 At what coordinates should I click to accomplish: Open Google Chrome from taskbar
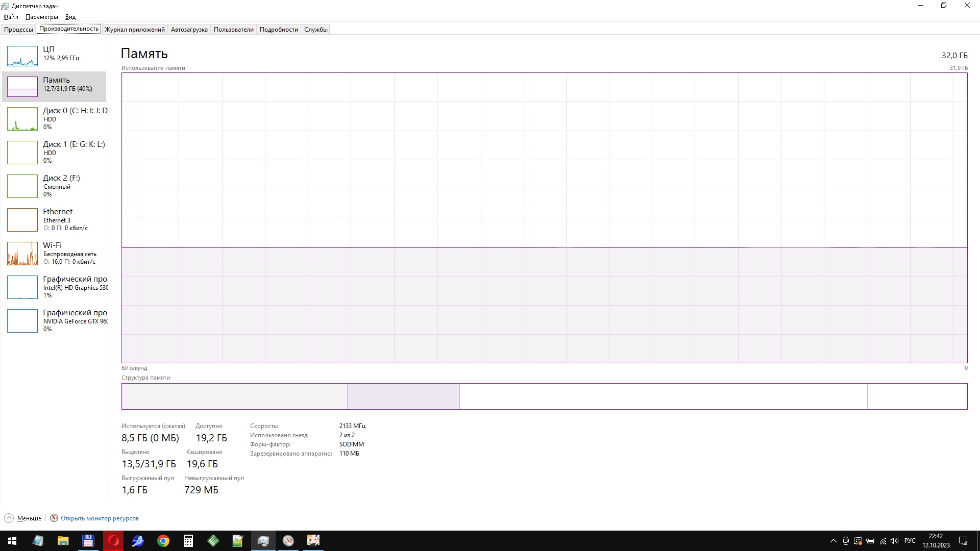pos(163,541)
